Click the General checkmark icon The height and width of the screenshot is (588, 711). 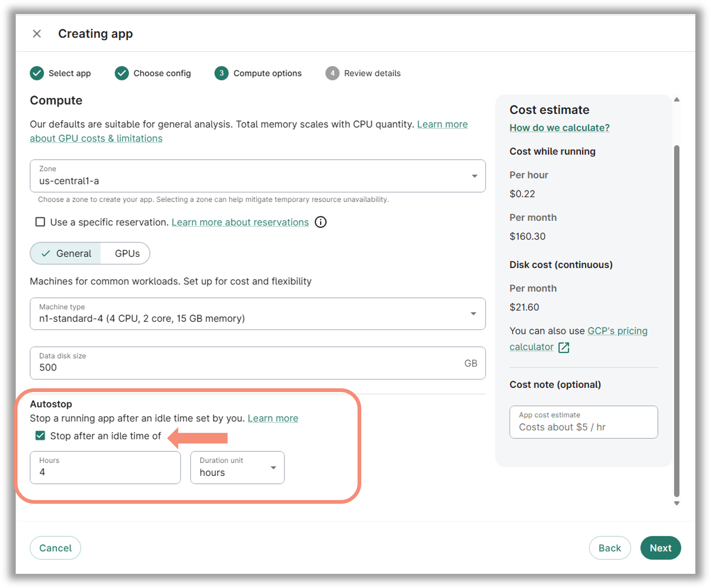[46, 253]
